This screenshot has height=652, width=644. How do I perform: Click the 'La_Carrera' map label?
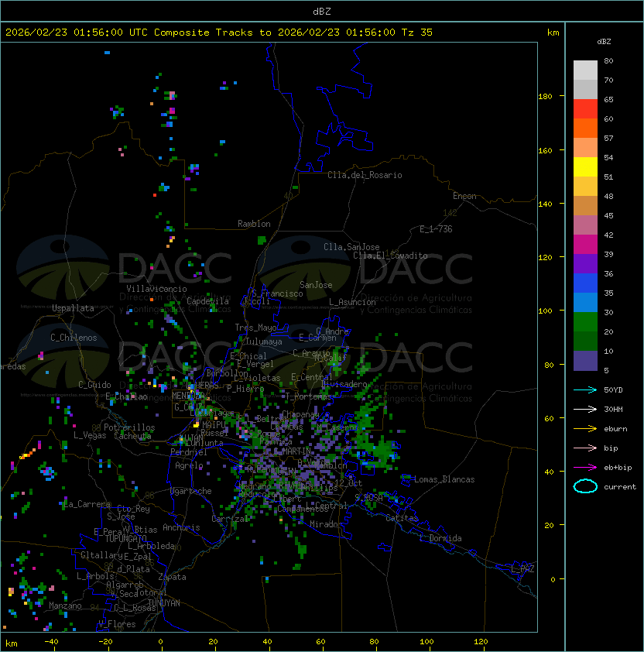coord(87,504)
